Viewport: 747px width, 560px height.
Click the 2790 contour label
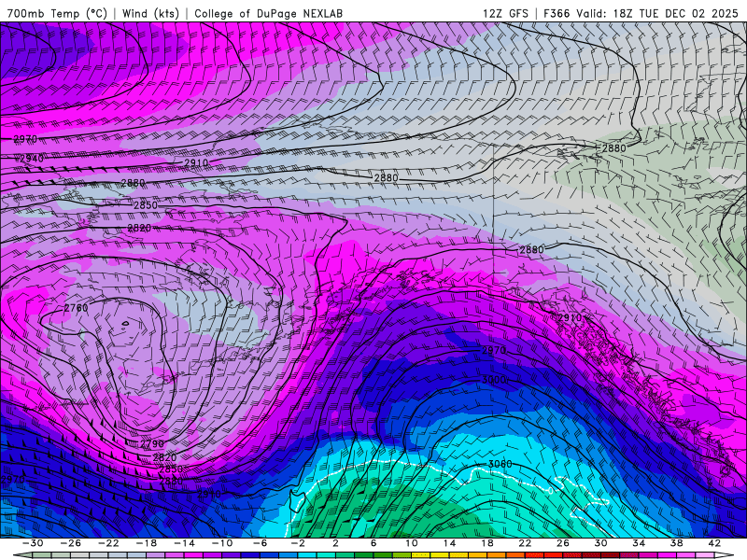152,444
